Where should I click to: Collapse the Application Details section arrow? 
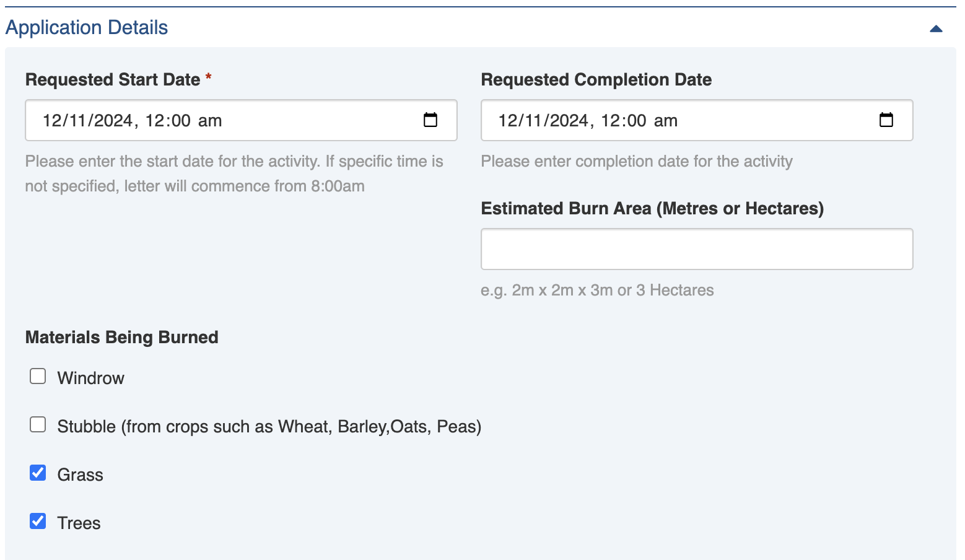click(x=936, y=28)
